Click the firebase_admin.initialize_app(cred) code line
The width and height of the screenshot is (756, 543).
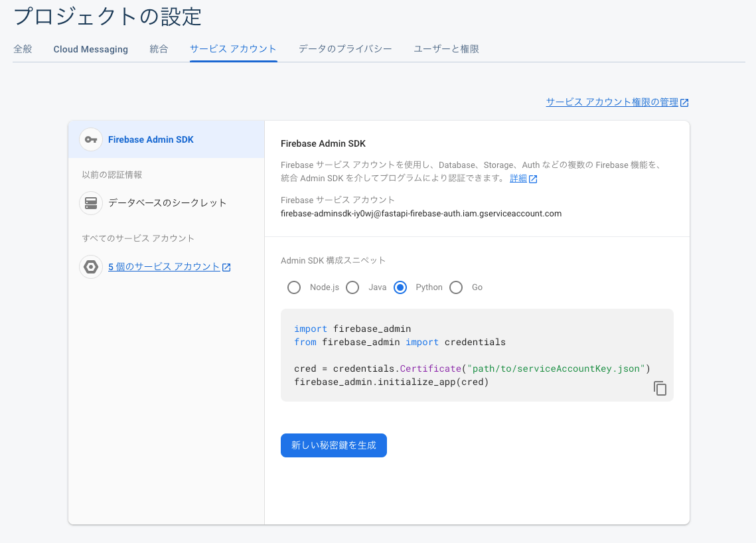pyautogui.click(x=392, y=382)
